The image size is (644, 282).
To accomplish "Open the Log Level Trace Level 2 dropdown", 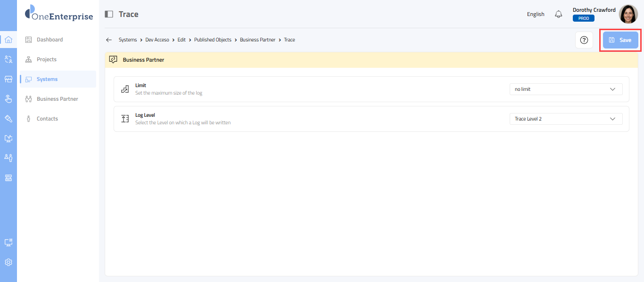I will (566, 119).
